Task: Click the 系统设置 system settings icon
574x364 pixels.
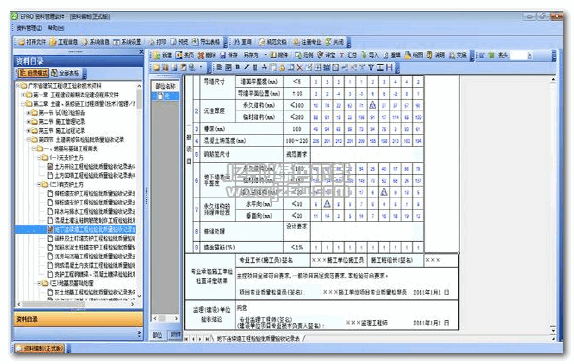Action: click(x=127, y=42)
